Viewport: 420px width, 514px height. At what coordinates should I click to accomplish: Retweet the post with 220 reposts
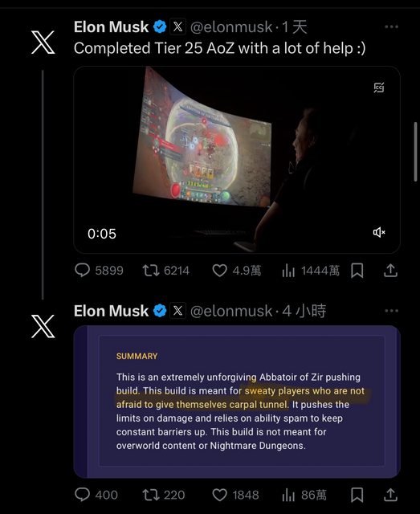click(x=163, y=495)
